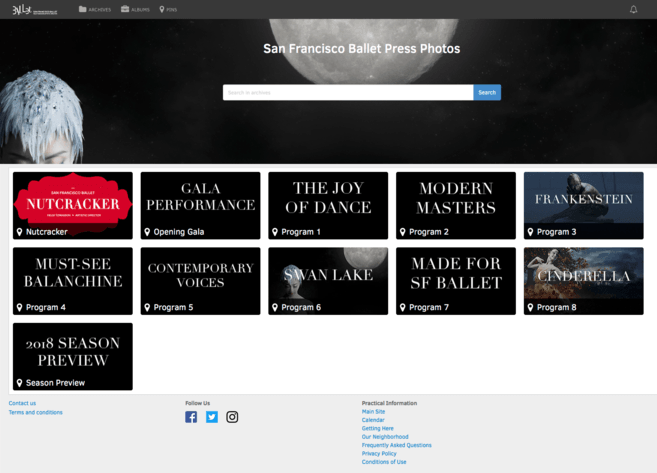The image size is (657, 473).
Task: Open the Albums menu item
Action: click(135, 9)
